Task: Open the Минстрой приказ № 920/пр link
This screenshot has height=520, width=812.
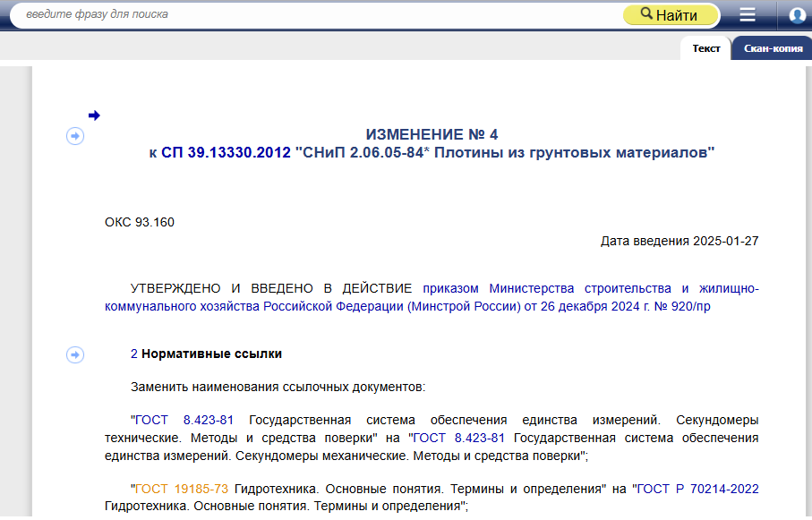Action: 432,297
